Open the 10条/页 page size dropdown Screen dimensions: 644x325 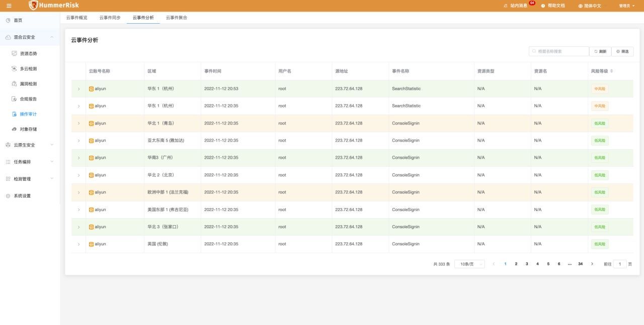coord(469,264)
